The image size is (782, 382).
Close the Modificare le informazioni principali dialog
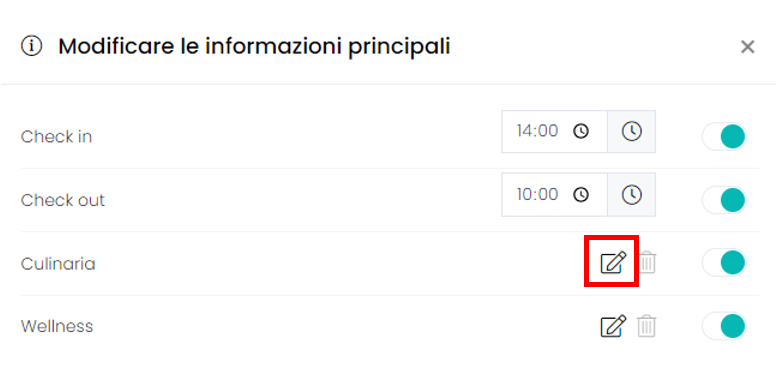pos(747,47)
